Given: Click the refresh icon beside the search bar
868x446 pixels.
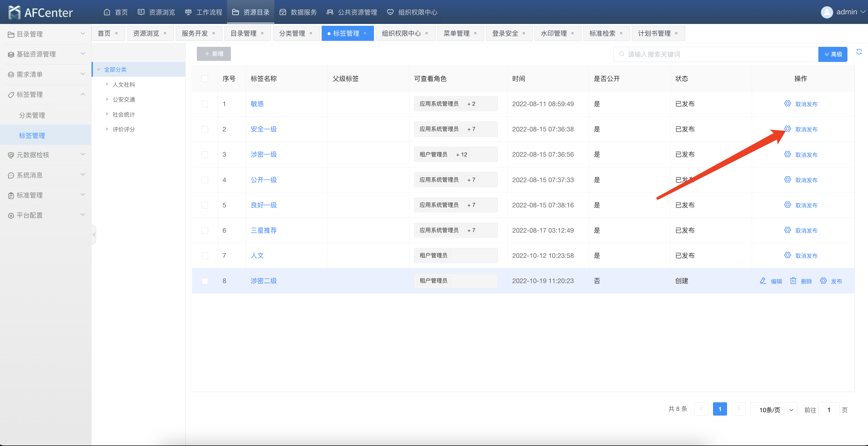Looking at the screenshot, I should [x=859, y=52].
